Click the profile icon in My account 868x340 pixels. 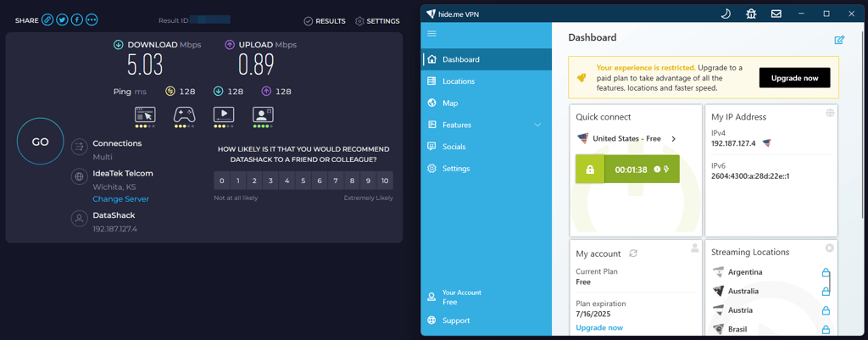point(695,248)
